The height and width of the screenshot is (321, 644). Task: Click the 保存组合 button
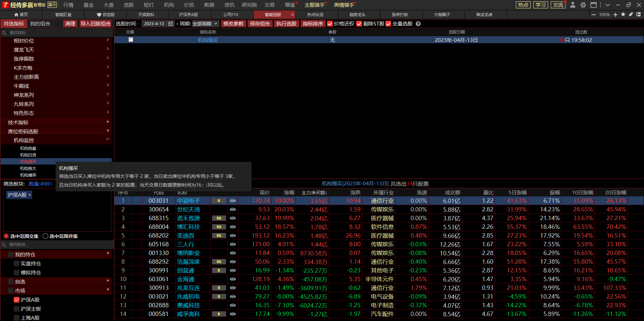pos(260,24)
